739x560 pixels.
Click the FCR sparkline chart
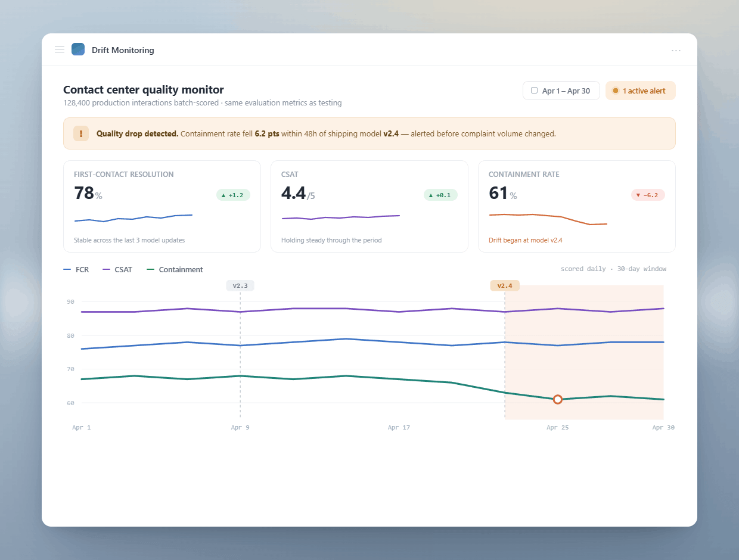click(133, 218)
